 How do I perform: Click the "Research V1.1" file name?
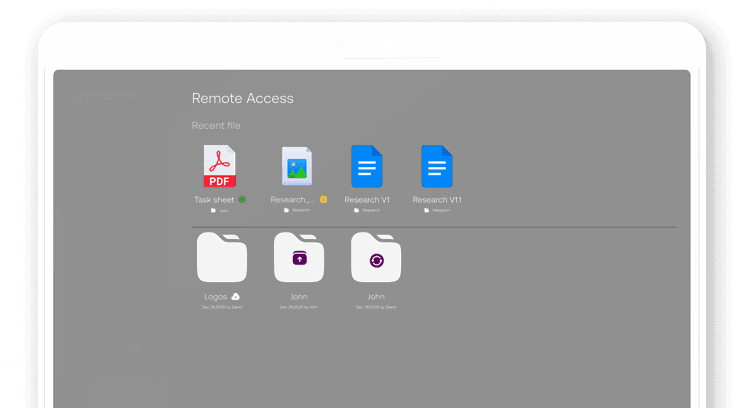(437, 199)
